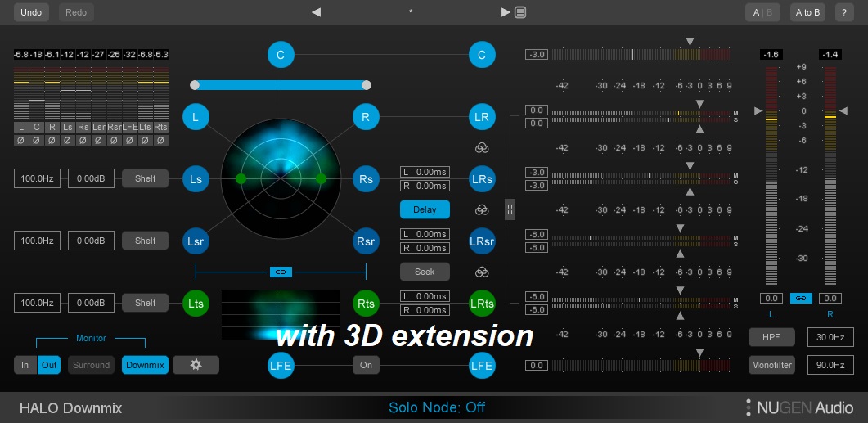Open the help question mark button
868x423 pixels.
point(843,12)
